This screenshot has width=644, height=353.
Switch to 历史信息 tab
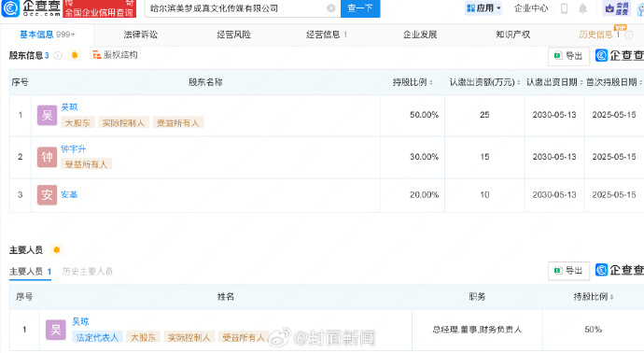pyautogui.click(x=599, y=35)
